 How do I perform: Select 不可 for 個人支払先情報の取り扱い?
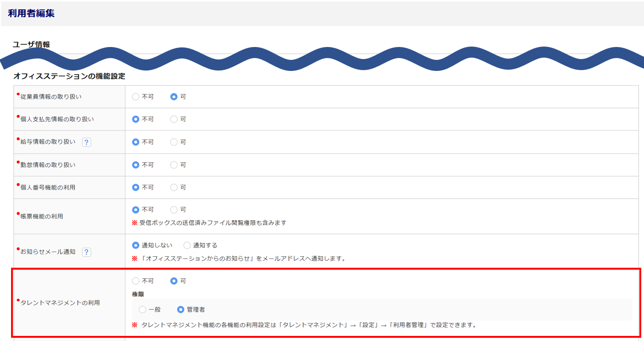click(x=136, y=119)
